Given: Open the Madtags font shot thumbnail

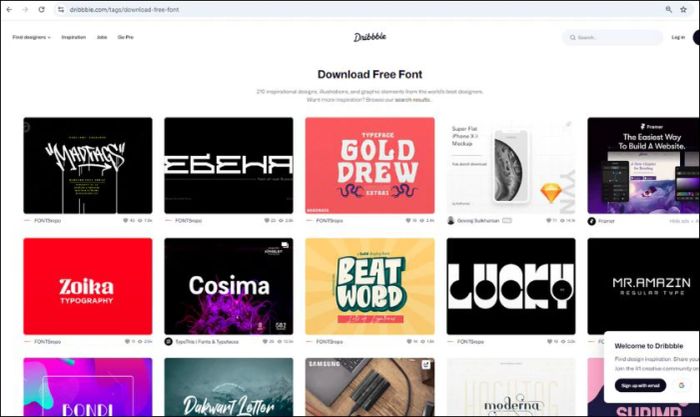Looking at the screenshot, I should (x=88, y=165).
